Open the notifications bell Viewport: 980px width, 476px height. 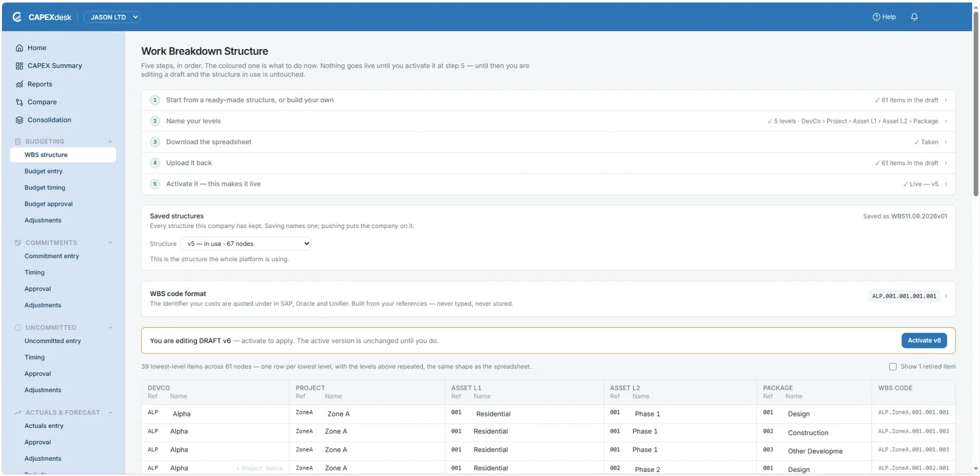tap(914, 17)
